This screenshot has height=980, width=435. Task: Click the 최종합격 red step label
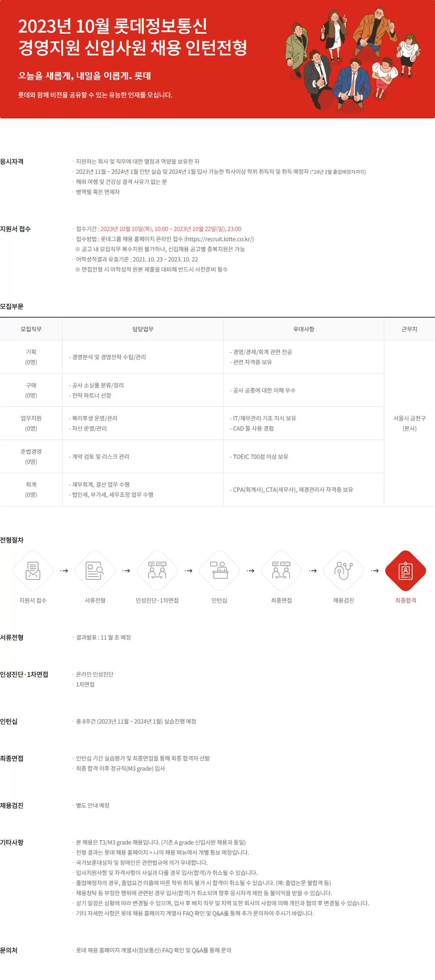click(406, 600)
